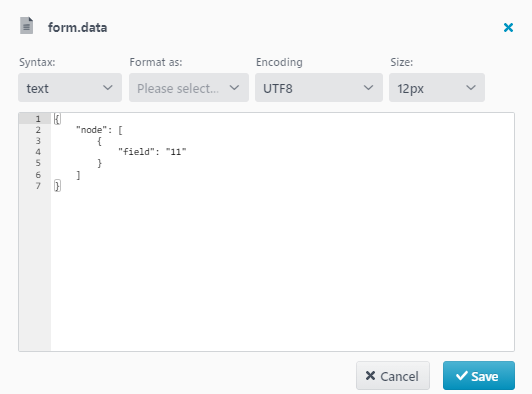Viewport: 532px width, 394px height.
Task: Close the form.data editor dialog
Action: click(x=508, y=27)
